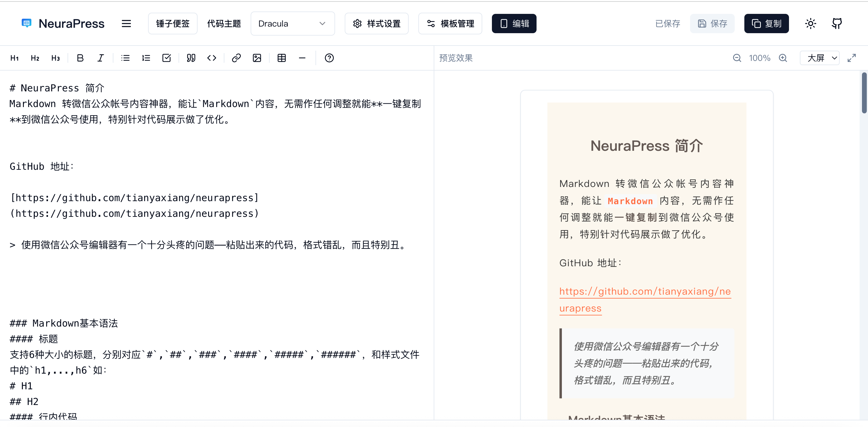Insert inline code using code icon
868x427 pixels.
coord(212,58)
